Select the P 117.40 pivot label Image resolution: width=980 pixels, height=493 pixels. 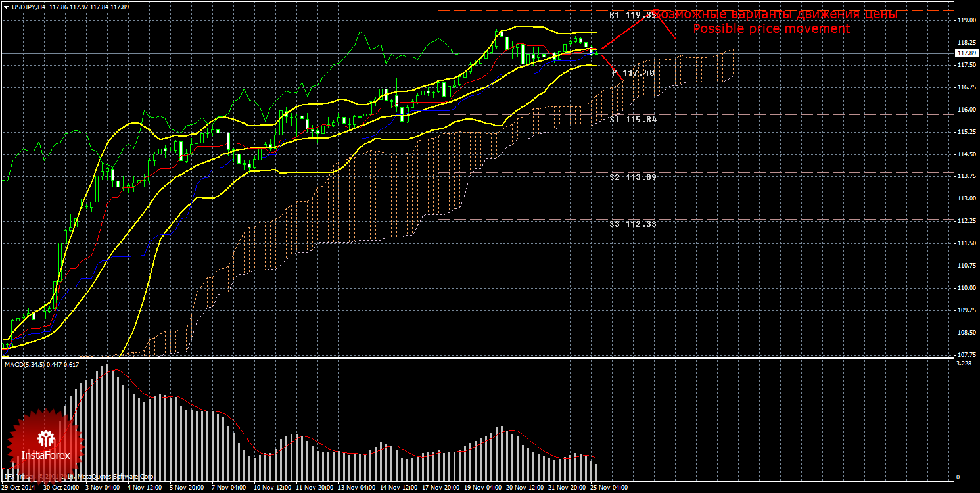(x=634, y=73)
